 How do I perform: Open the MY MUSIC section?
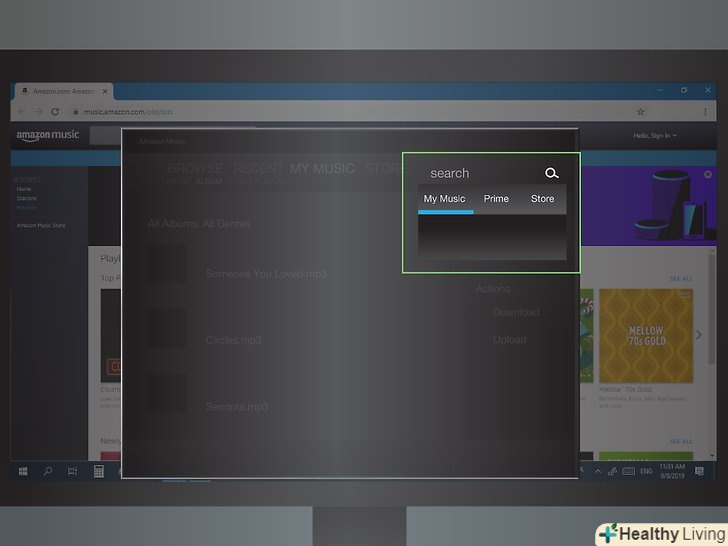tap(322, 168)
